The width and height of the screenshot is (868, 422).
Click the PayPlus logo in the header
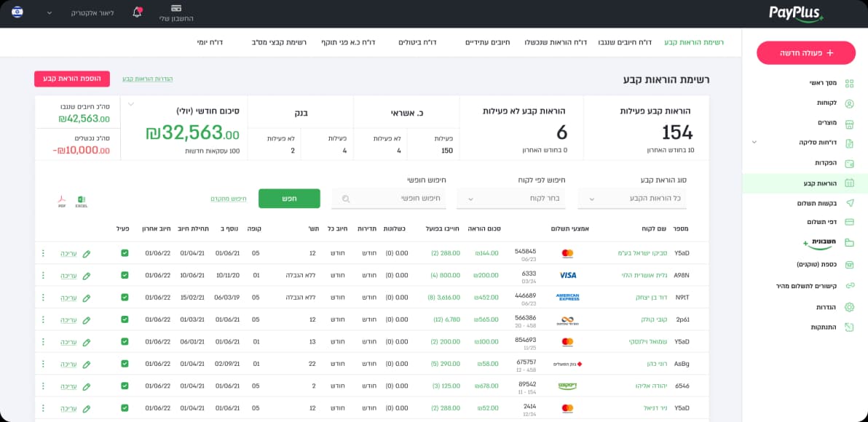[x=796, y=14]
